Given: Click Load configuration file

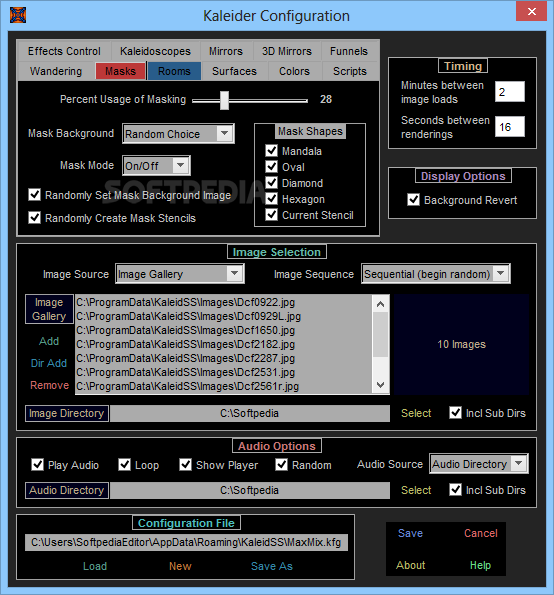Looking at the screenshot, I should coord(95,566).
